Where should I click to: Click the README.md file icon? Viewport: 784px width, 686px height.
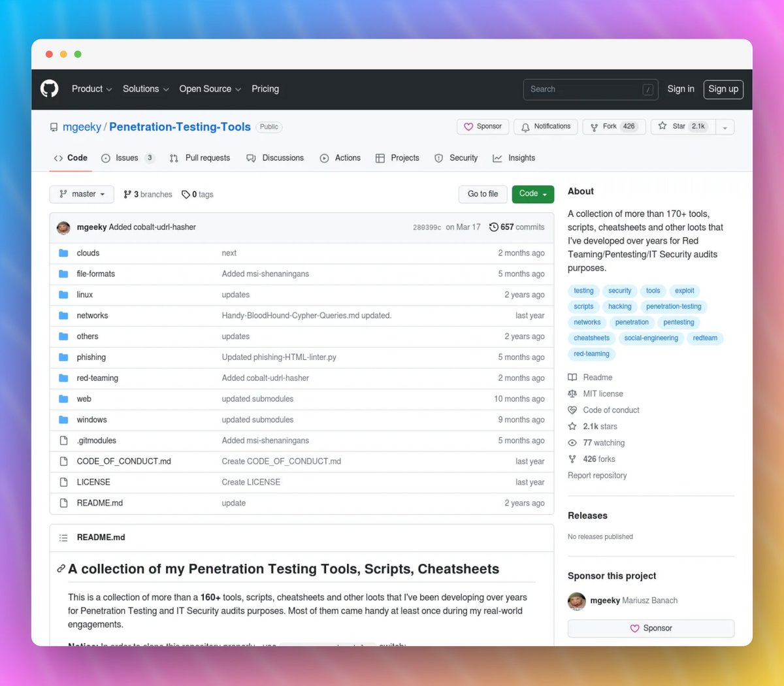[63, 502]
